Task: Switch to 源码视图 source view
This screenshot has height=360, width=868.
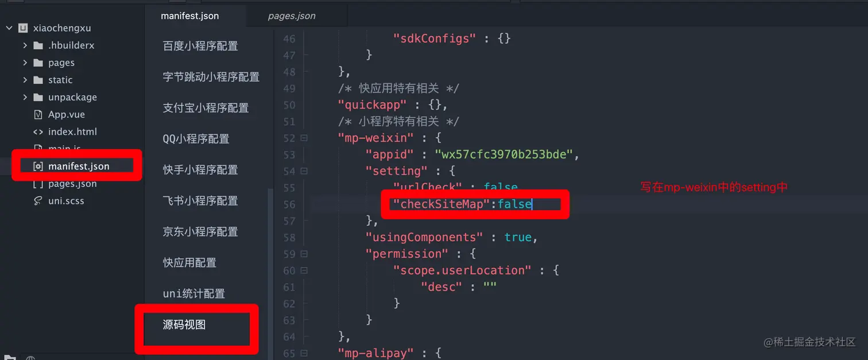Action: tap(184, 325)
